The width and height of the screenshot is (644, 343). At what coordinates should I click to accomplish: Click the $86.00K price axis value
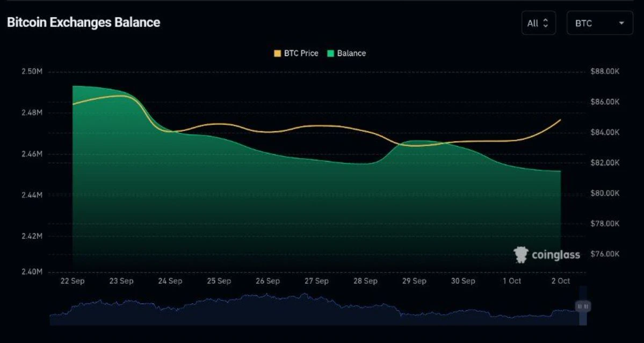point(605,102)
